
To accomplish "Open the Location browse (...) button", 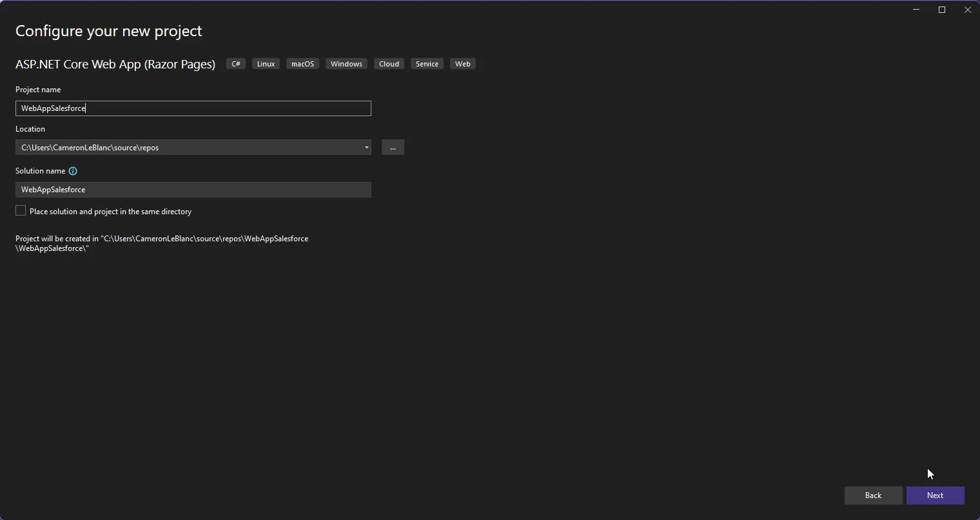I will click(x=393, y=148).
